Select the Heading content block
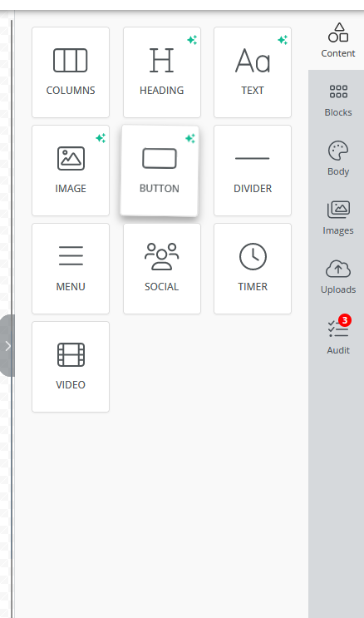Screen dimensions: 364x618 pyautogui.click(x=162, y=72)
